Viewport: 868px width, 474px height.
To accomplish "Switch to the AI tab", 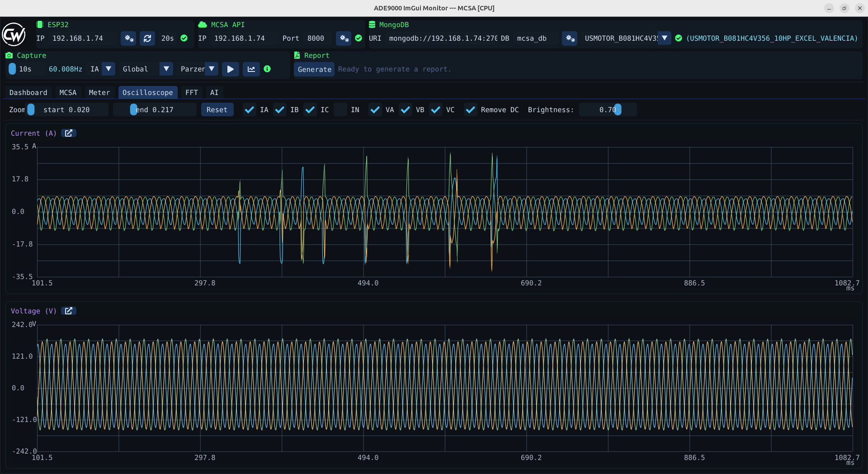I will pyautogui.click(x=214, y=92).
